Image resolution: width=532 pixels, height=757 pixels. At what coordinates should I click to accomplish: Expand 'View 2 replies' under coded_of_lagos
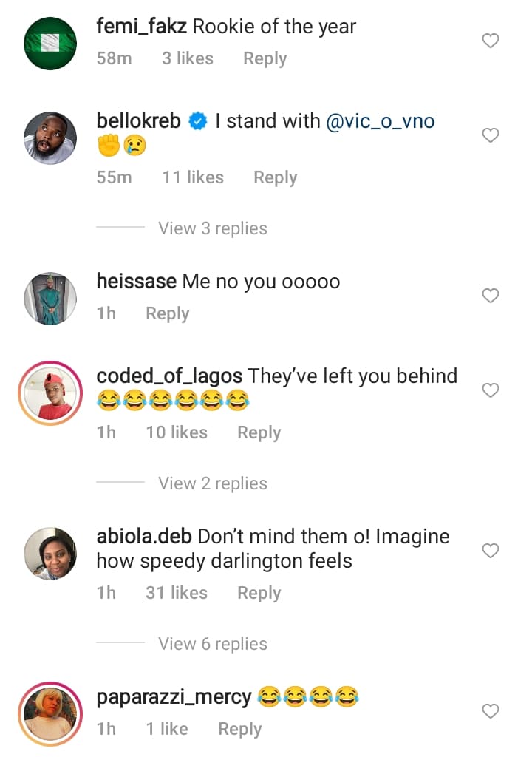[212, 483]
